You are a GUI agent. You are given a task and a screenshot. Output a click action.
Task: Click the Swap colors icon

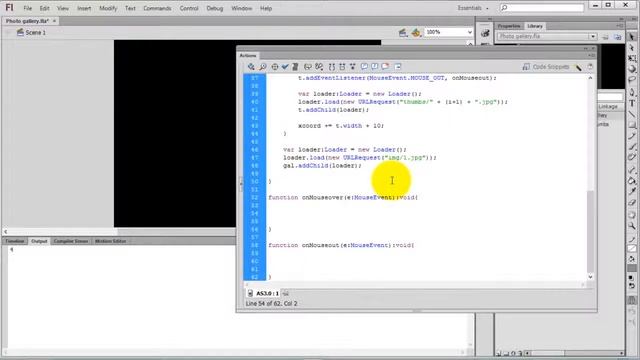[x=631, y=286]
